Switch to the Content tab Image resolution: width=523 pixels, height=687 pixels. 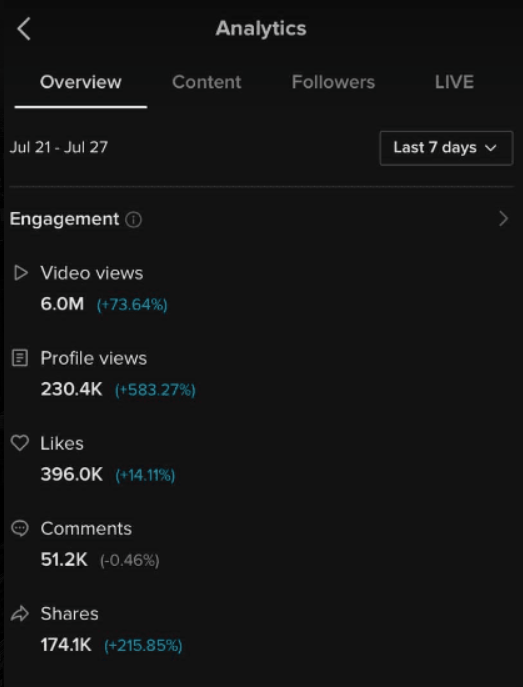[x=207, y=82]
